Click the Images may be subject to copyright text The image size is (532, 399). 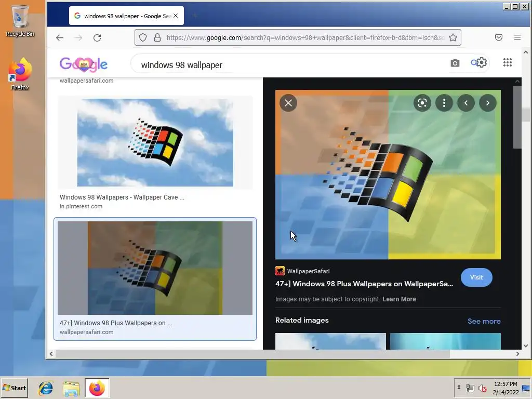point(327,299)
